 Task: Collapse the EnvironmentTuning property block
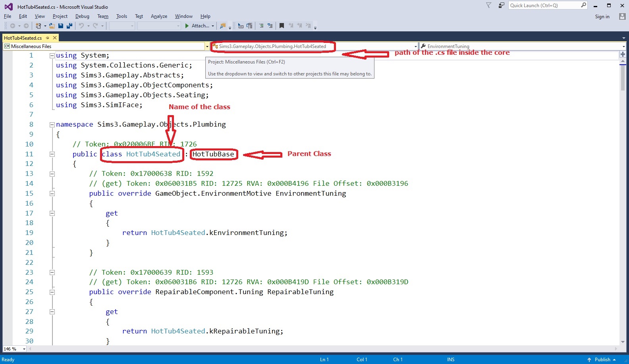tap(52, 194)
